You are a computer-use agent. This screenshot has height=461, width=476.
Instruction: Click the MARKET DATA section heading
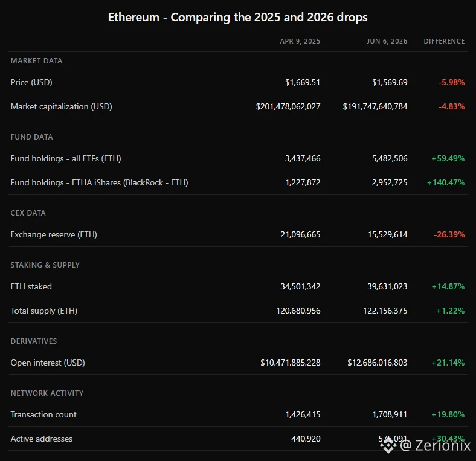tap(36, 61)
